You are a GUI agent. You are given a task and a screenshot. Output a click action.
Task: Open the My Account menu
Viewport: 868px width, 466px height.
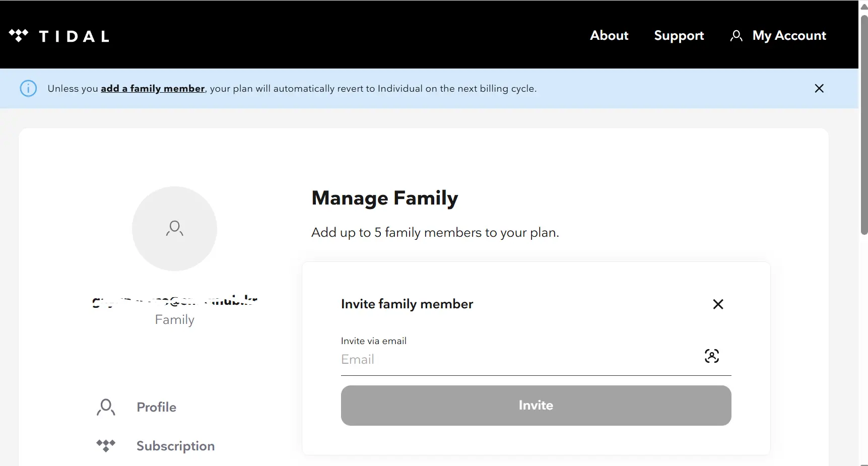point(789,36)
